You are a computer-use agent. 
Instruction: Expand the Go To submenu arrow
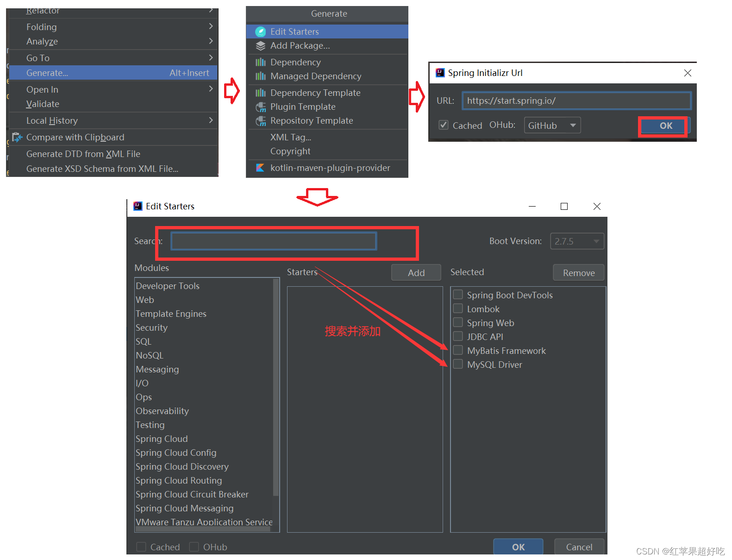211,58
